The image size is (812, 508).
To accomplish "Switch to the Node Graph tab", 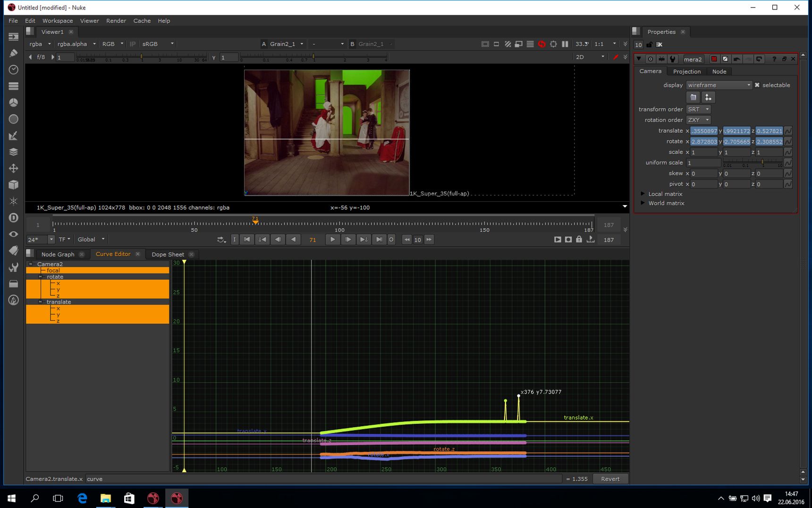I will (58, 254).
